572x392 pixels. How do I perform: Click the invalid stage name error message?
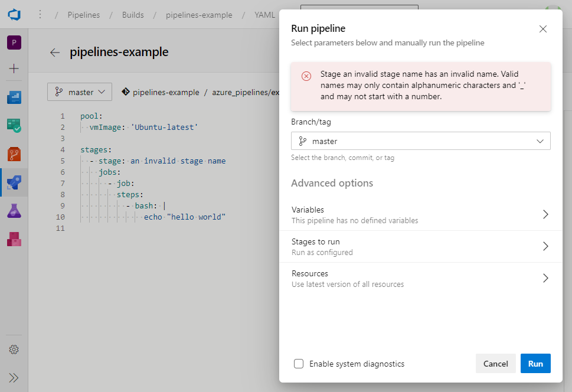tap(423, 85)
